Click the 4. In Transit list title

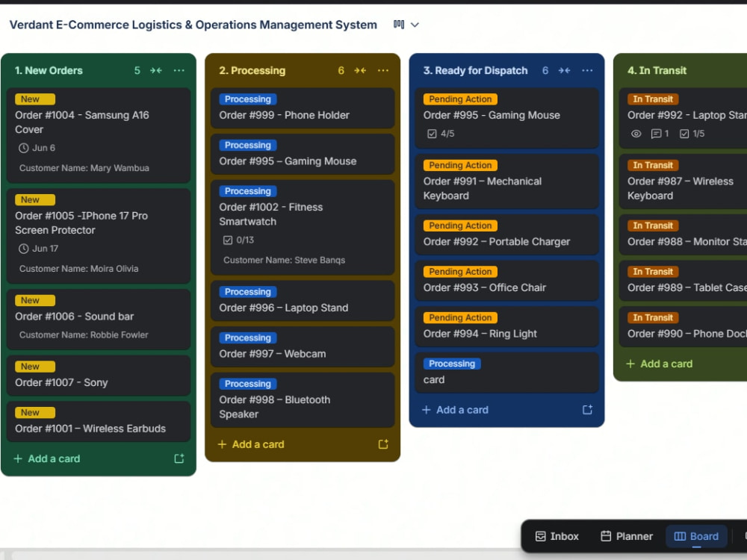tap(657, 70)
